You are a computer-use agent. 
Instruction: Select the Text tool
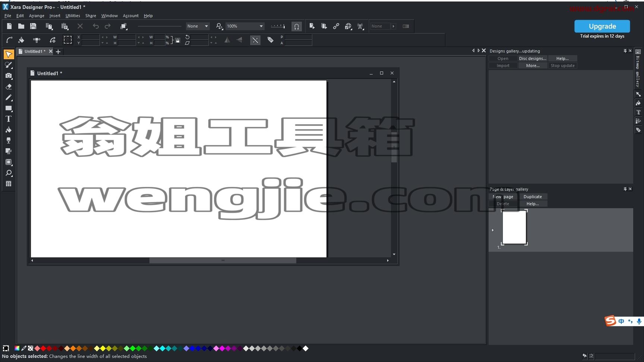[9, 119]
